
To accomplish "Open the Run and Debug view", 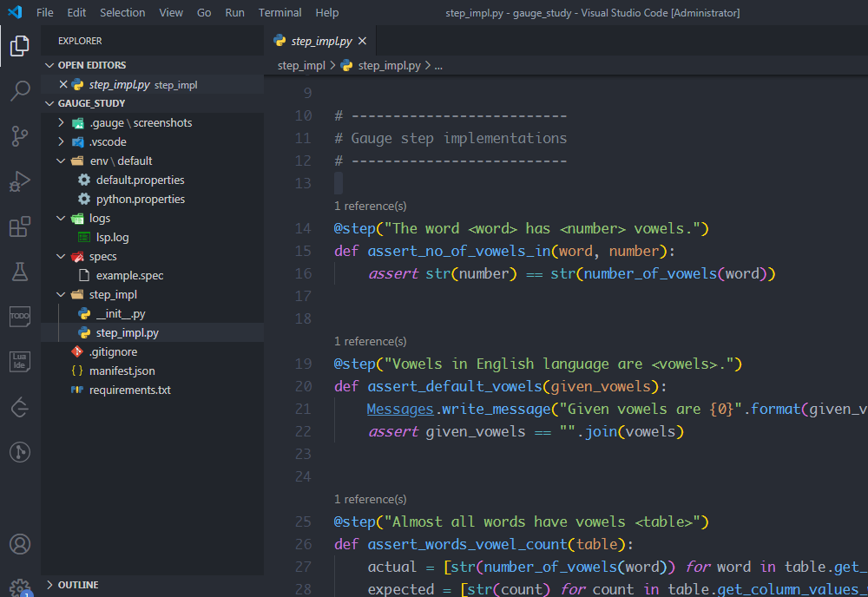I will coord(20,181).
